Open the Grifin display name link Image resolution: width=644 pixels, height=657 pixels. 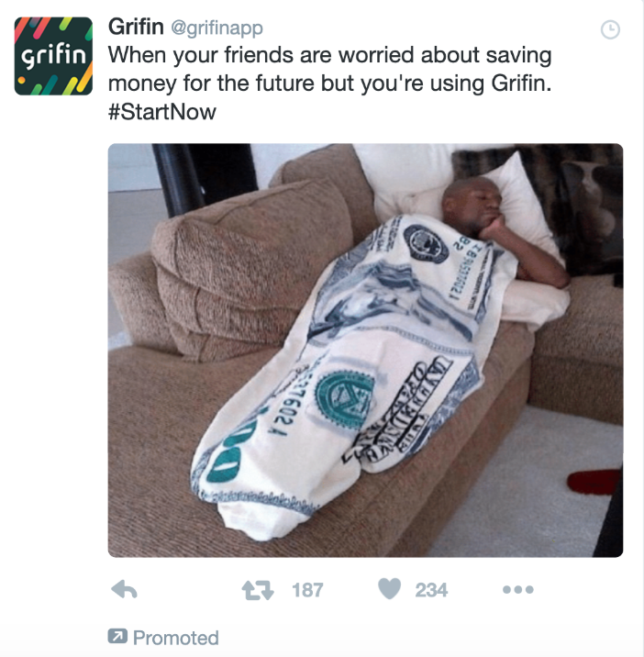[x=136, y=27]
